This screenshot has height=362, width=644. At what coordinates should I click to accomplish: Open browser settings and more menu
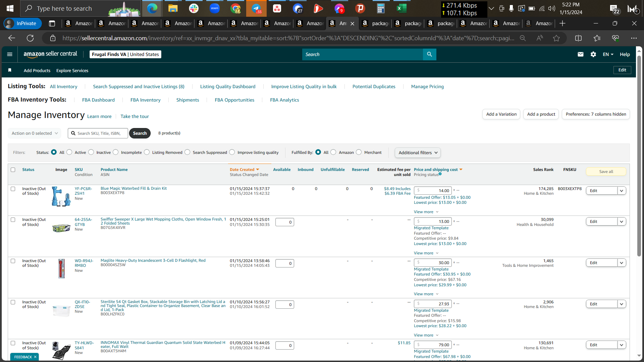click(x=634, y=38)
